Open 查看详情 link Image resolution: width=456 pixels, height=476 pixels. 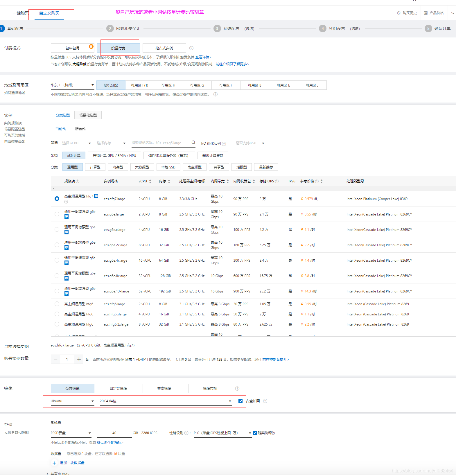tap(203, 57)
